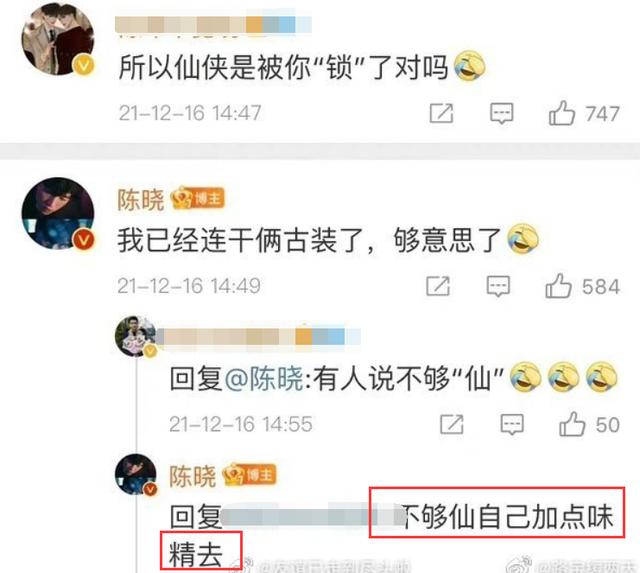View the top commenter's avatar
This screenshot has height=573, width=640.
click(x=58, y=39)
